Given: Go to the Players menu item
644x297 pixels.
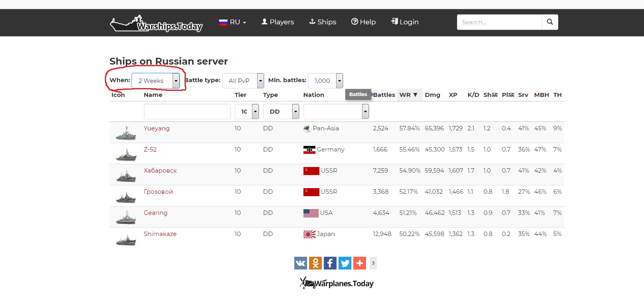Looking at the screenshot, I should (278, 22).
